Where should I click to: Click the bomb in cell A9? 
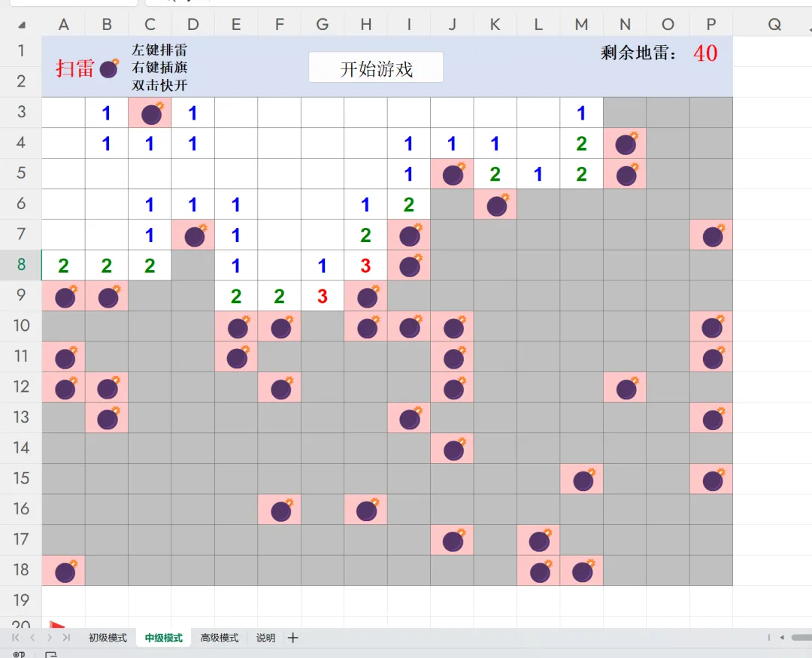pyautogui.click(x=65, y=296)
